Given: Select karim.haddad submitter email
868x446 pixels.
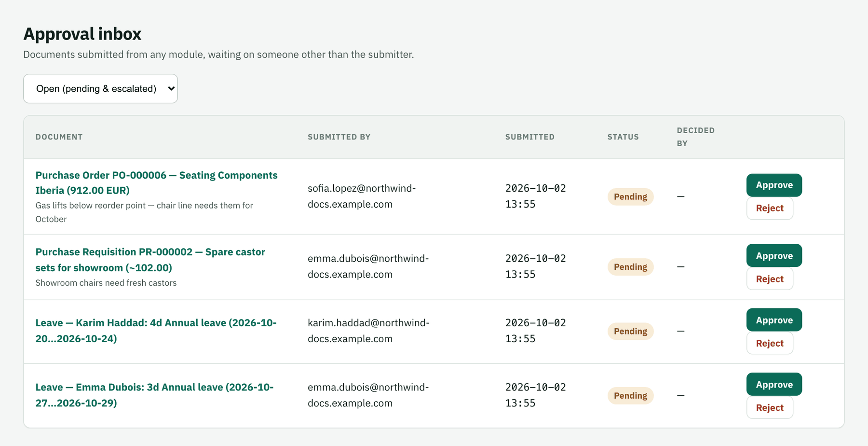Looking at the screenshot, I should [x=368, y=331].
